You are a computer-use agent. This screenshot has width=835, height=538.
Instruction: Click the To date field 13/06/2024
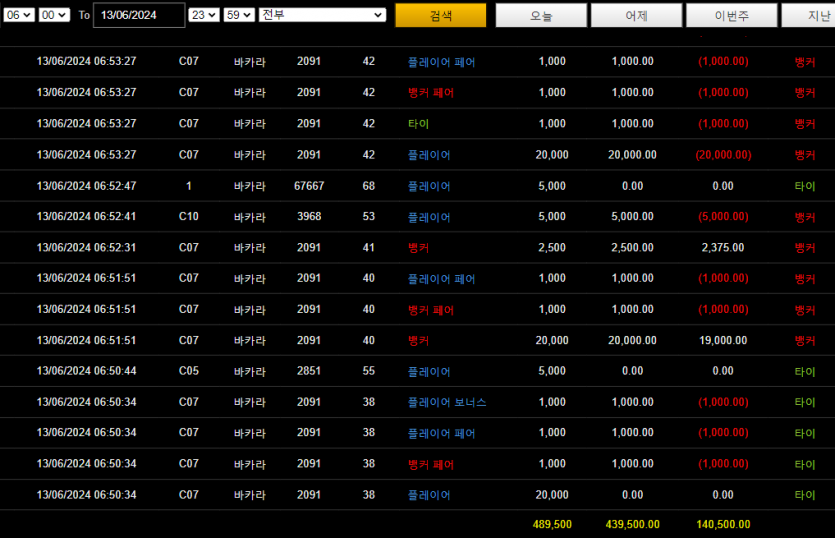(x=139, y=15)
